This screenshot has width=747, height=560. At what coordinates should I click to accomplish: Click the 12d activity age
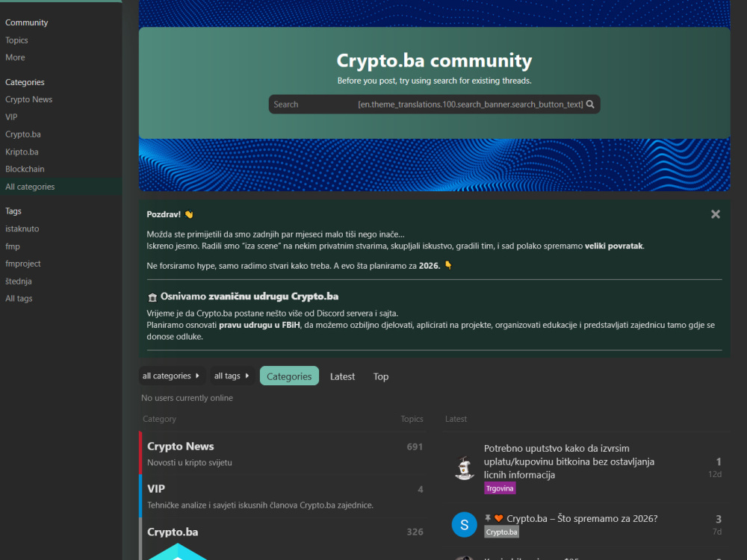(x=715, y=474)
